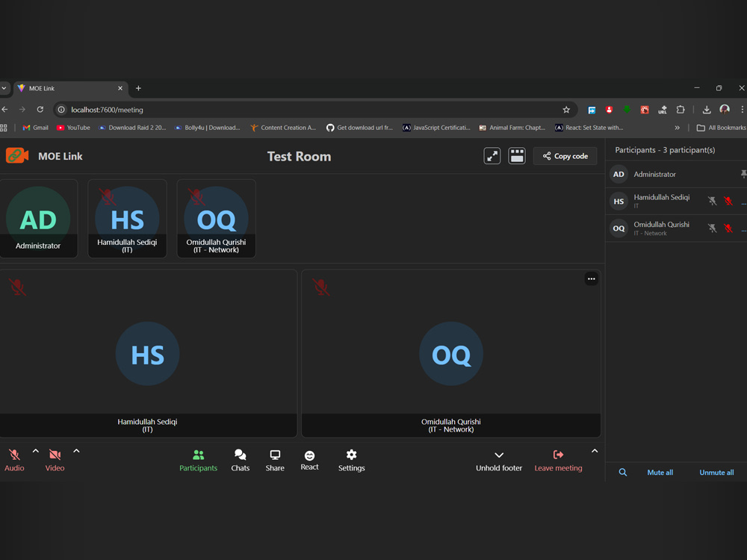The width and height of the screenshot is (747, 560).
Task: Bookmark this page with the star icon
Action: pos(566,110)
